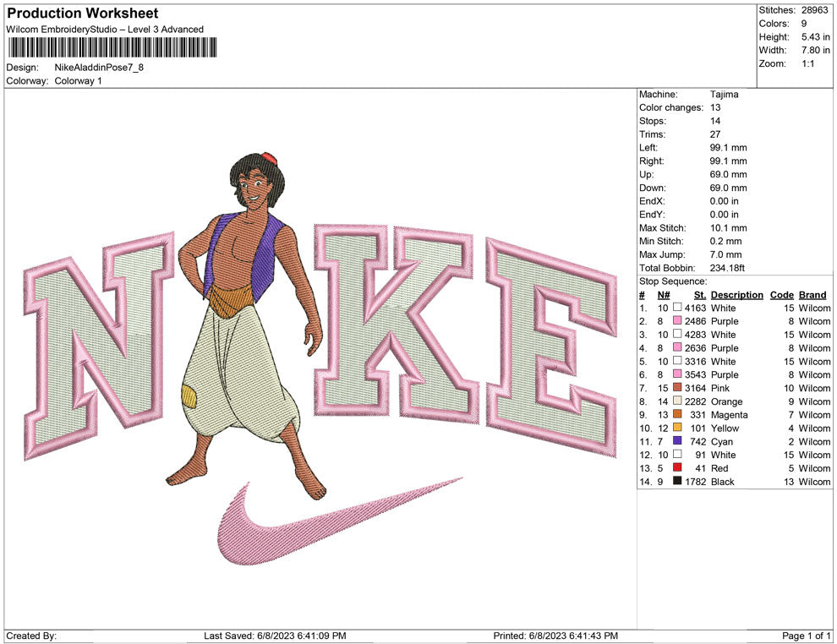Select the black swatch beside 1782 Black

click(x=677, y=481)
